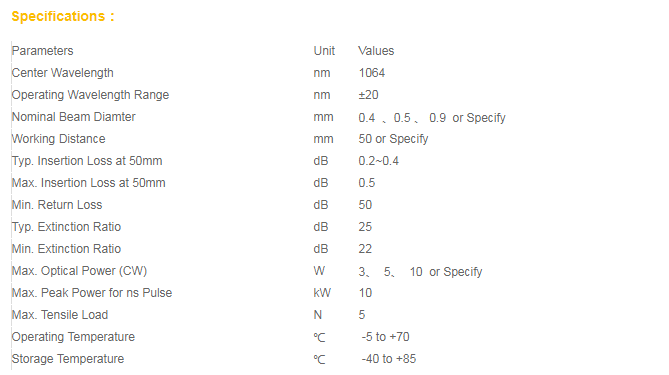Screen dimensions: 669x375
Task: Click the Specifications heading
Action: click(x=63, y=16)
